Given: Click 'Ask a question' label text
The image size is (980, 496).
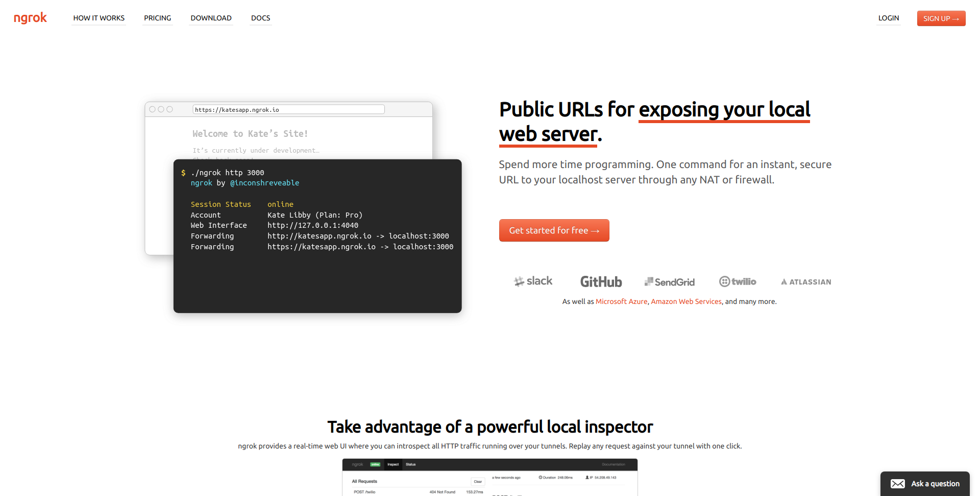Looking at the screenshot, I should point(936,484).
